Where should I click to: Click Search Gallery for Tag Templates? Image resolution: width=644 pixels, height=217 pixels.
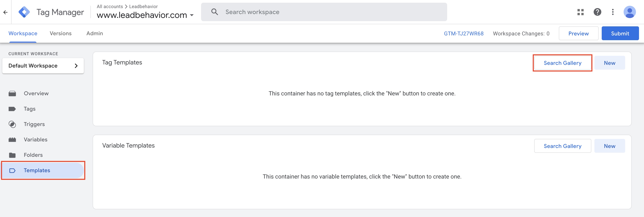pos(562,63)
